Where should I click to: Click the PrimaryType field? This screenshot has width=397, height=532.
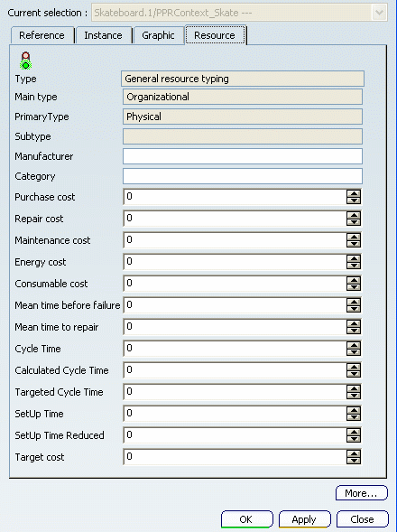[243, 117]
